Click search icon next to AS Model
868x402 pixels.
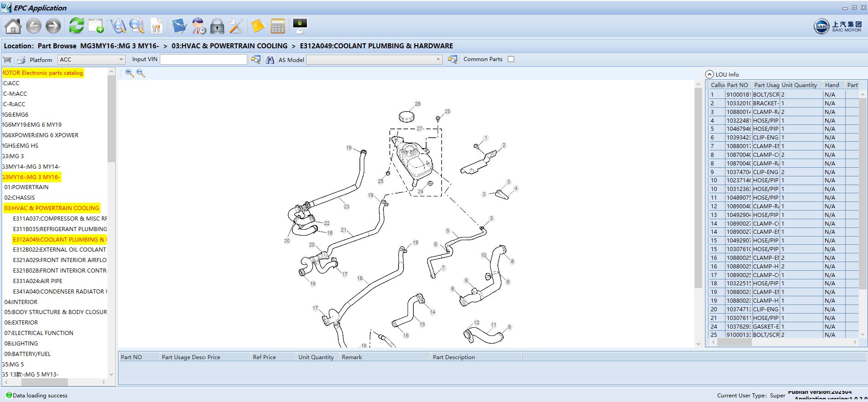click(x=452, y=60)
